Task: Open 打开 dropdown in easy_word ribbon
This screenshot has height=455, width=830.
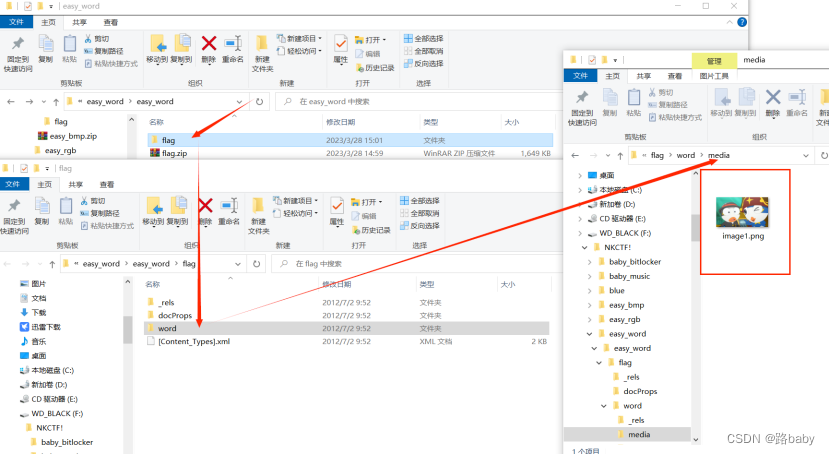Action: pyautogui.click(x=371, y=40)
